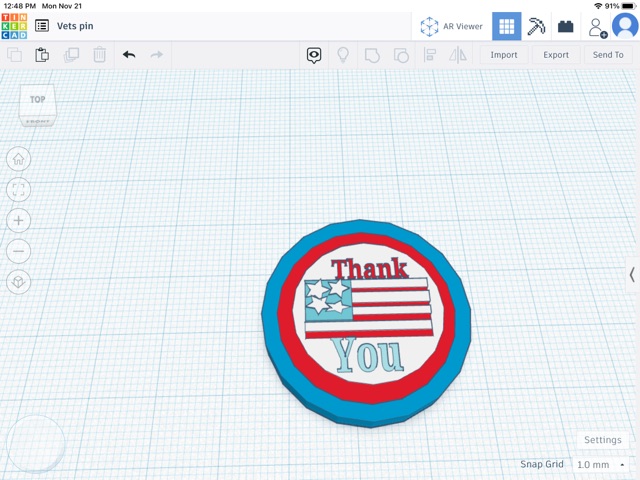
Task: Zoom out with the minus button
Action: tap(18, 251)
